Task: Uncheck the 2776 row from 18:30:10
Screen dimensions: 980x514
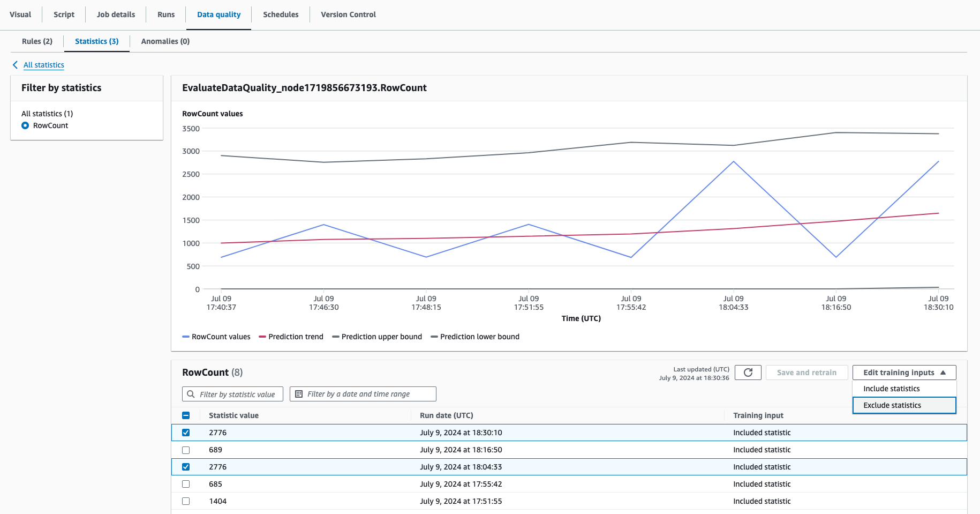Action: click(x=186, y=433)
